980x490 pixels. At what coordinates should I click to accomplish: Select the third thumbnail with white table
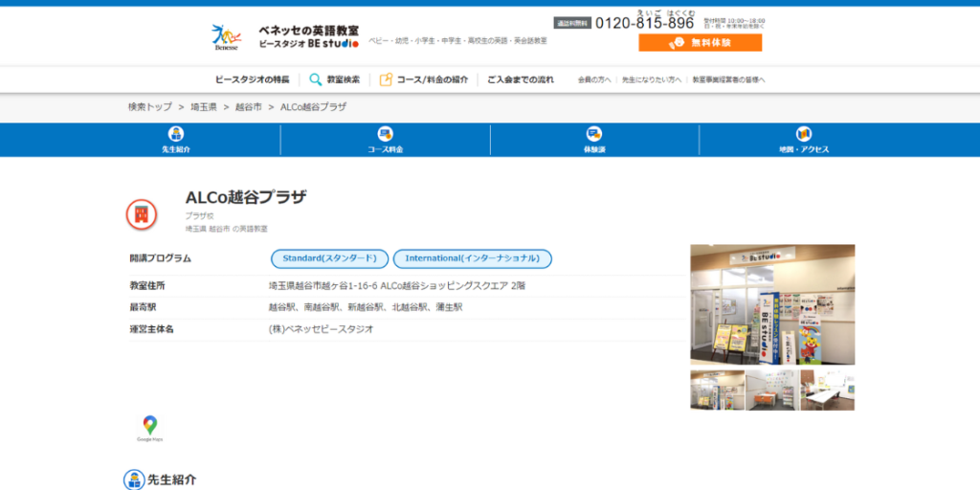coord(828,390)
